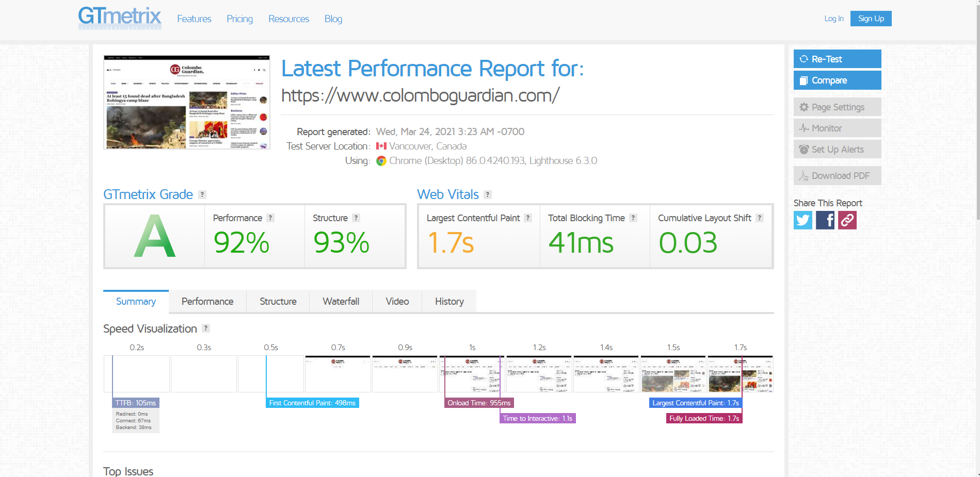
Task: Click the Log In link
Action: coord(834,19)
